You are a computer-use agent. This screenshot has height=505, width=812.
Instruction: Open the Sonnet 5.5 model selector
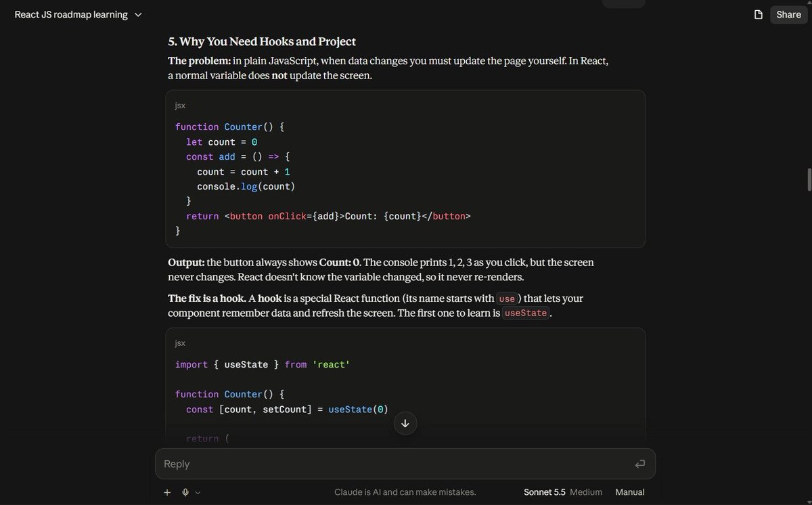point(544,492)
